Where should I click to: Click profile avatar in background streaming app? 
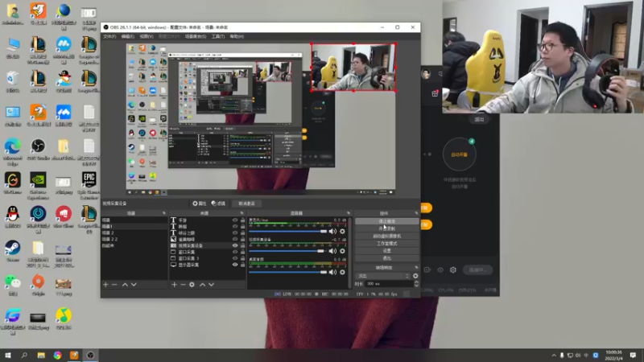coord(427,74)
